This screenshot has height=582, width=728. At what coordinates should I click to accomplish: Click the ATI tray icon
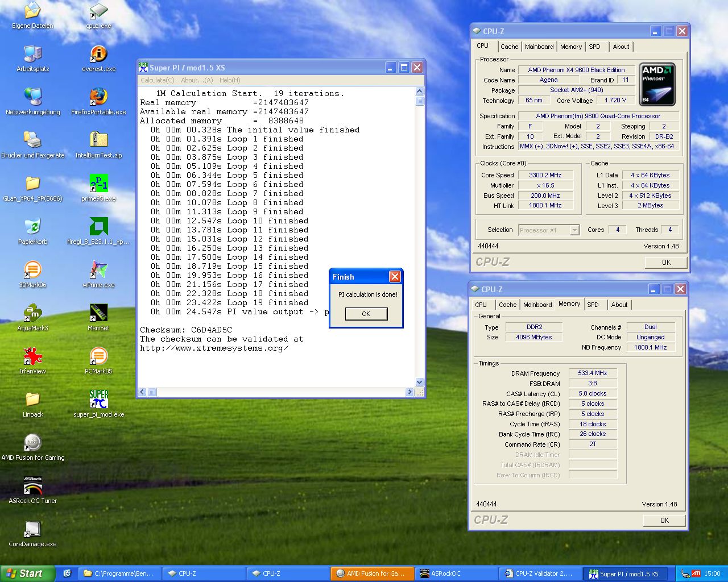pos(696,573)
